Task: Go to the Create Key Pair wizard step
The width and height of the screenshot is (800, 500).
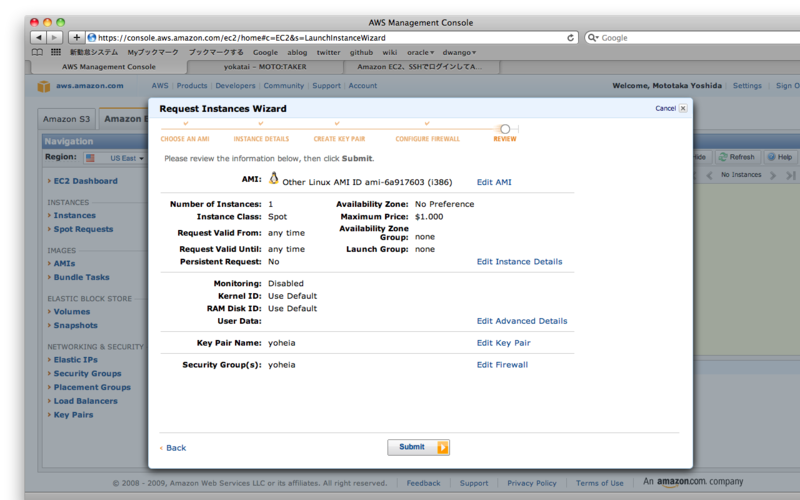Action: pyautogui.click(x=339, y=139)
